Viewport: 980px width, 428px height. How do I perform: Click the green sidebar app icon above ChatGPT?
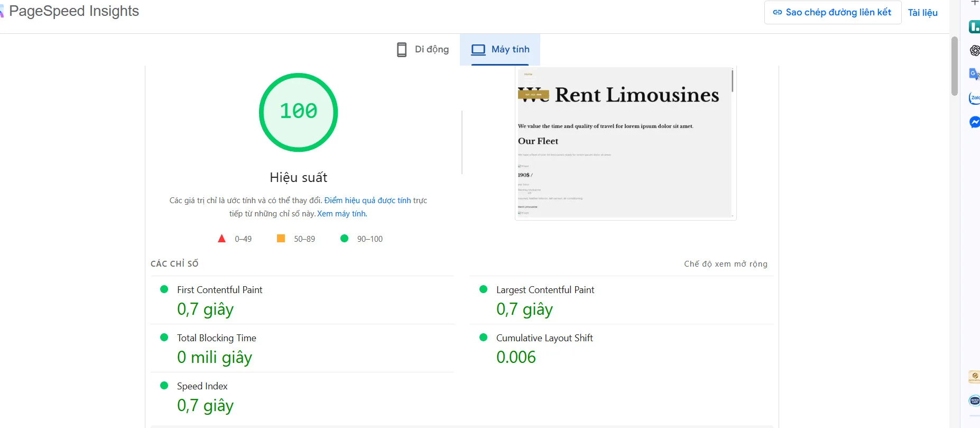(x=974, y=26)
